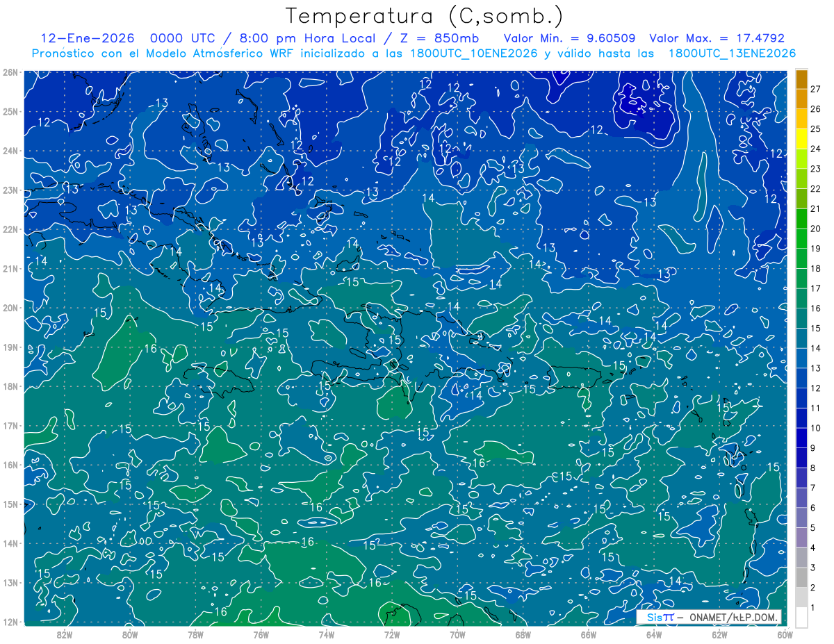The image size is (834, 644).
Task: Click the 26N latitude axis label
Action: coord(10,72)
